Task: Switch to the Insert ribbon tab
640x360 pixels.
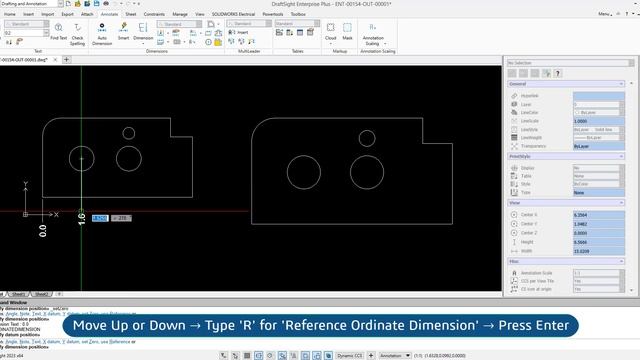Action: [x=28, y=14]
